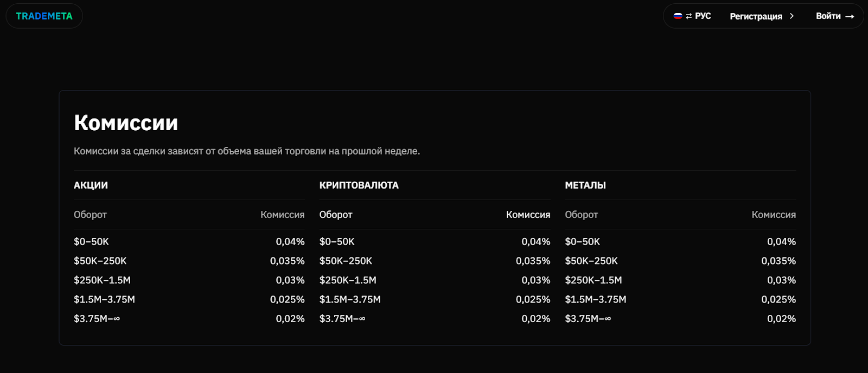Click 0,04% commission in МЕТАЛЫ table
The image size is (868, 373).
[x=782, y=242]
